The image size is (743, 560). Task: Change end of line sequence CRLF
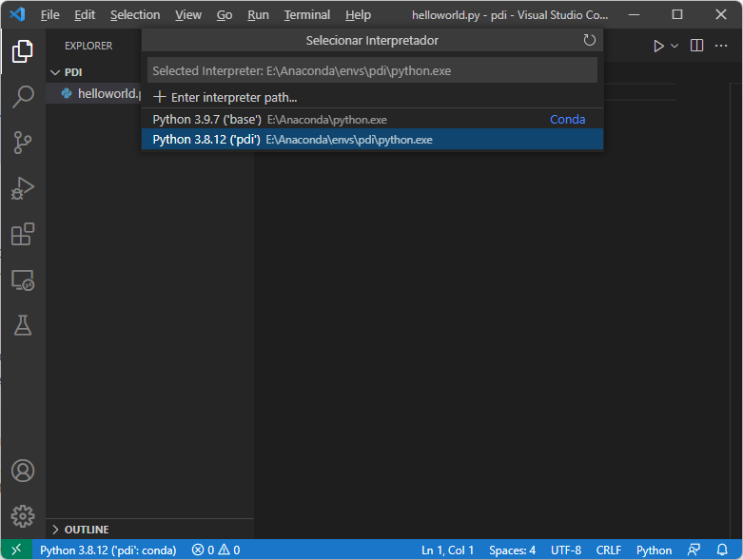(x=609, y=550)
